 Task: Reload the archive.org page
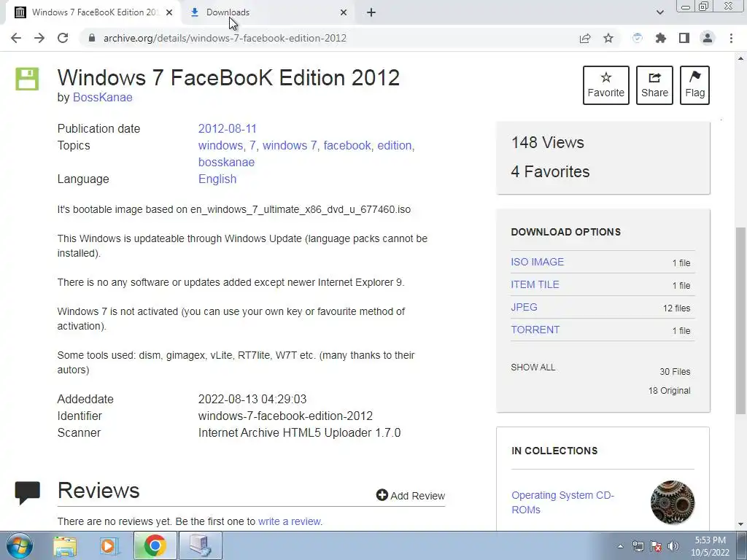(63, 38)
